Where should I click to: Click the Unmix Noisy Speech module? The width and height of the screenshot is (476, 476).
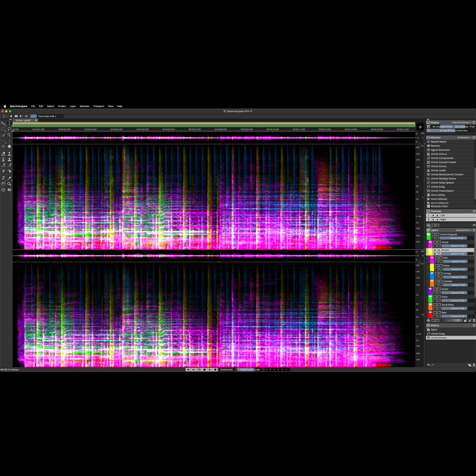coord(450,183)
